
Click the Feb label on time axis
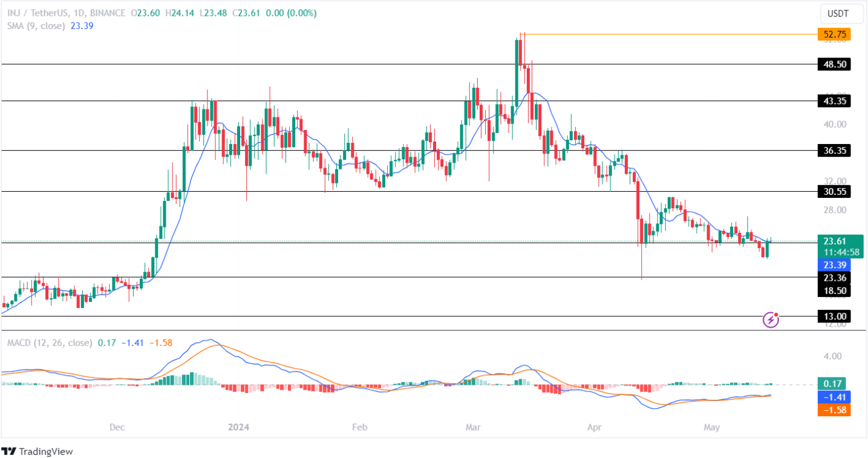359,428
